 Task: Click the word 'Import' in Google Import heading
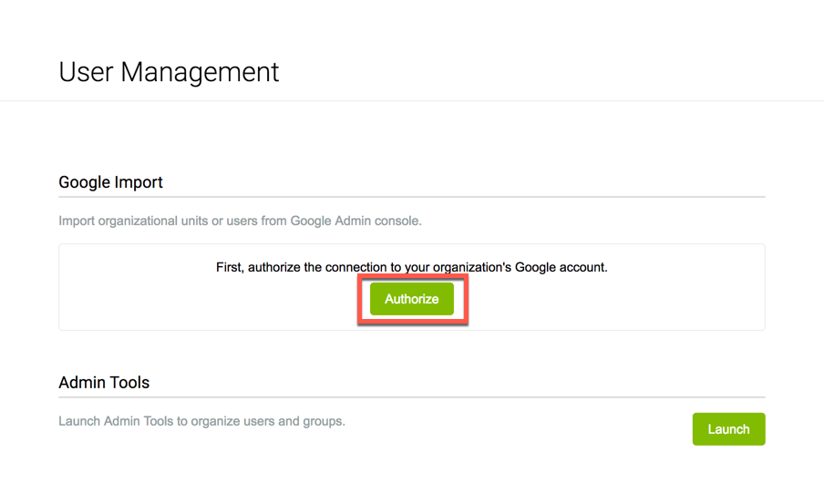(139, 182)
